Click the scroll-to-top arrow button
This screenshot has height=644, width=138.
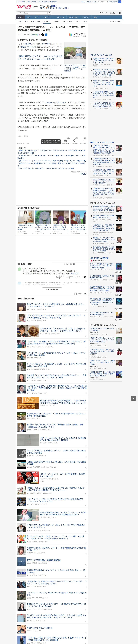click(x=133, y=398)
